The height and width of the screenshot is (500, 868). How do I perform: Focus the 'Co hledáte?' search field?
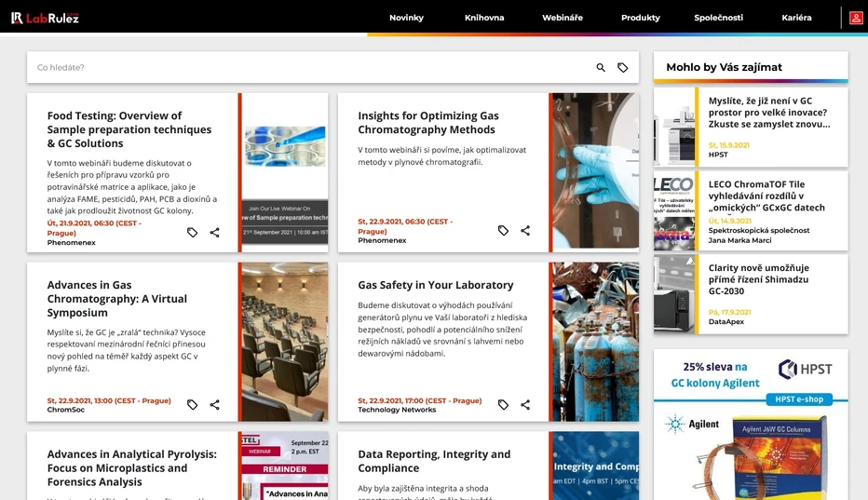coord(310,68)
